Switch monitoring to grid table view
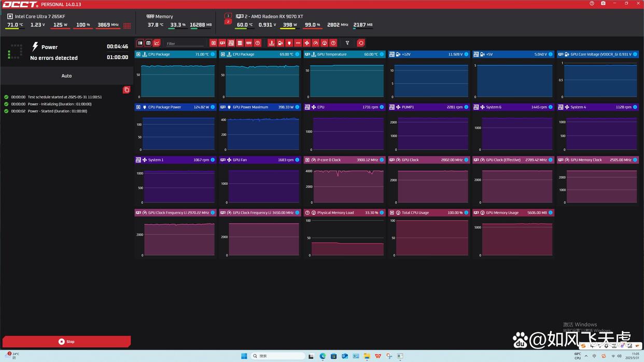Viewport: 644px width, 362px height. tap(148, 43)
